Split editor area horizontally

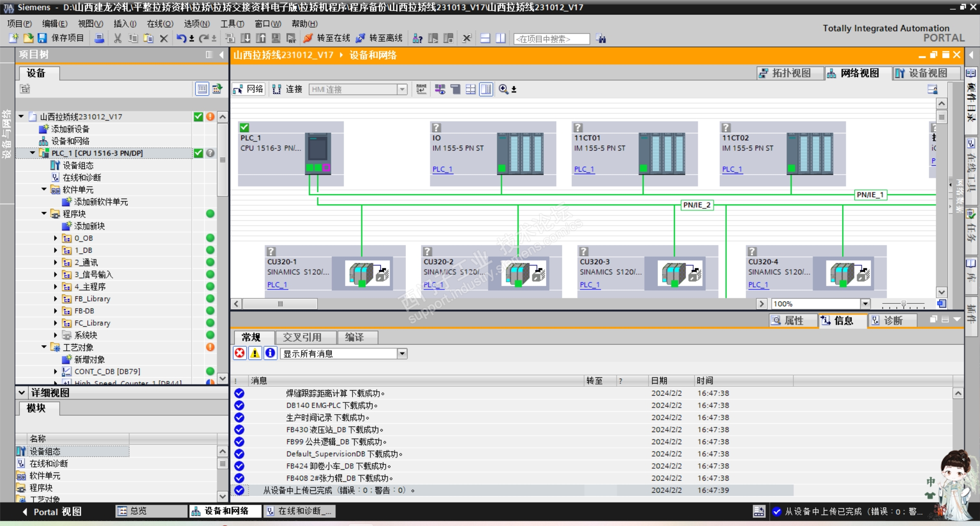tap(485, 38)
